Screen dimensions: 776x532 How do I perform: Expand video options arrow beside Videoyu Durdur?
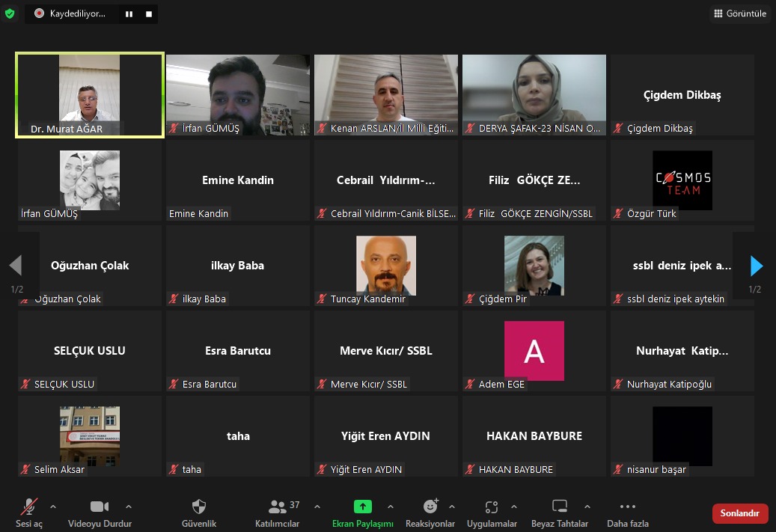129,507
